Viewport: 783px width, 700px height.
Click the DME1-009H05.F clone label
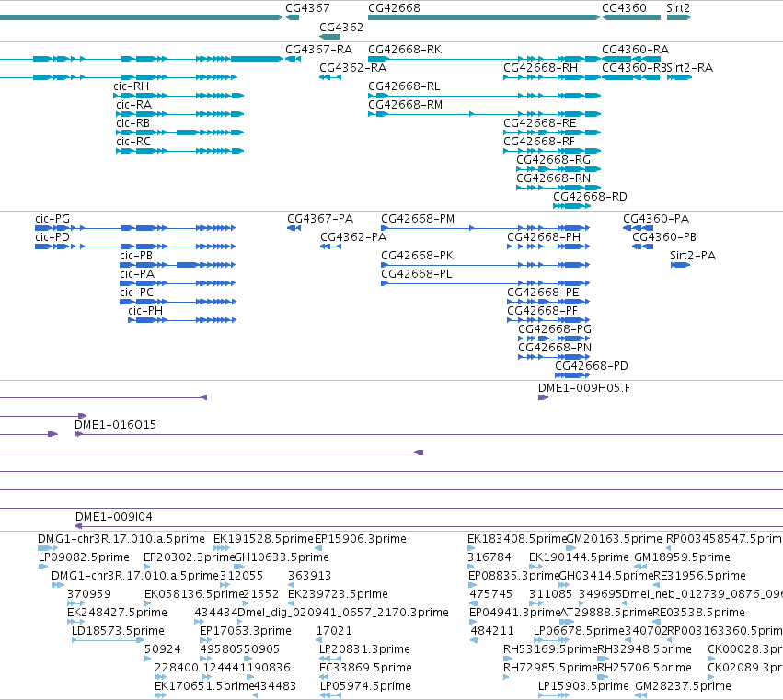584,388
